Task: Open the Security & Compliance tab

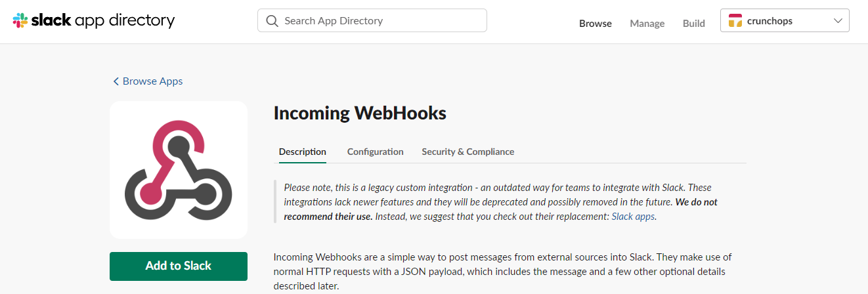Action: point(467,152)
